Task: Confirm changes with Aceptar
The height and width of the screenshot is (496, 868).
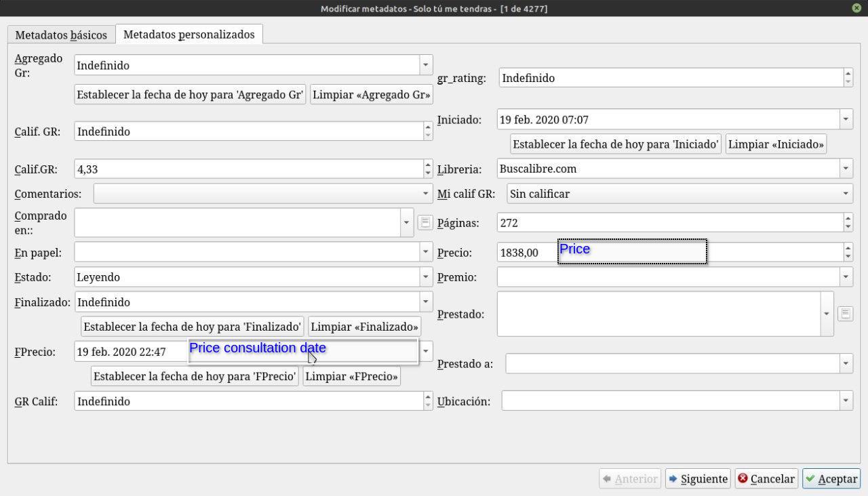Action: click(x=831, y=479)
